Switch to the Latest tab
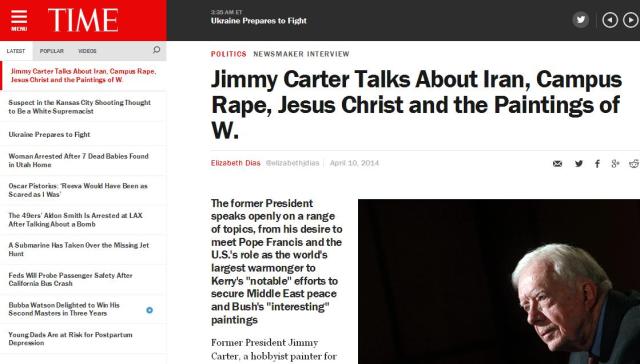This screenshot has height=364, width=640. pyautogui.click(x=16, y=51)
